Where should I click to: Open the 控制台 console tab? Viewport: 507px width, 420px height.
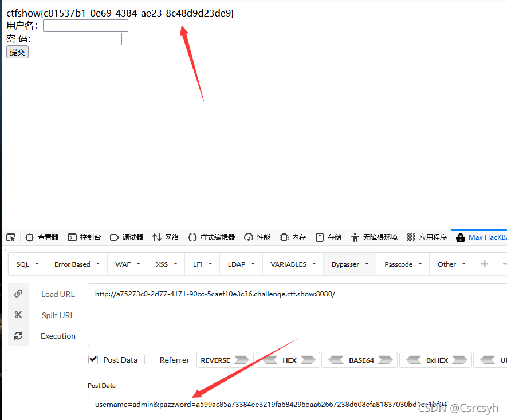(x=84, y=237)
